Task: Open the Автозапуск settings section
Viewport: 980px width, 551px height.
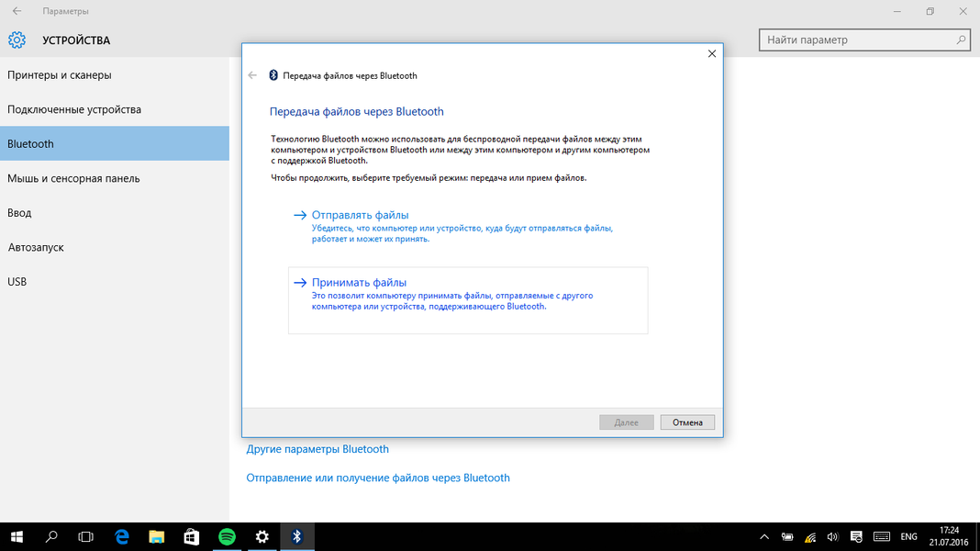Action: point(115,247)
